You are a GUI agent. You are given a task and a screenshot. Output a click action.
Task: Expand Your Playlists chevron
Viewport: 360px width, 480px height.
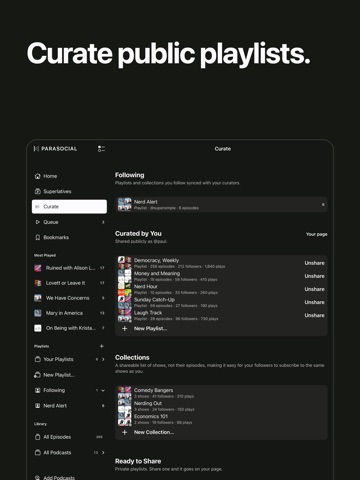coord(103,359)
